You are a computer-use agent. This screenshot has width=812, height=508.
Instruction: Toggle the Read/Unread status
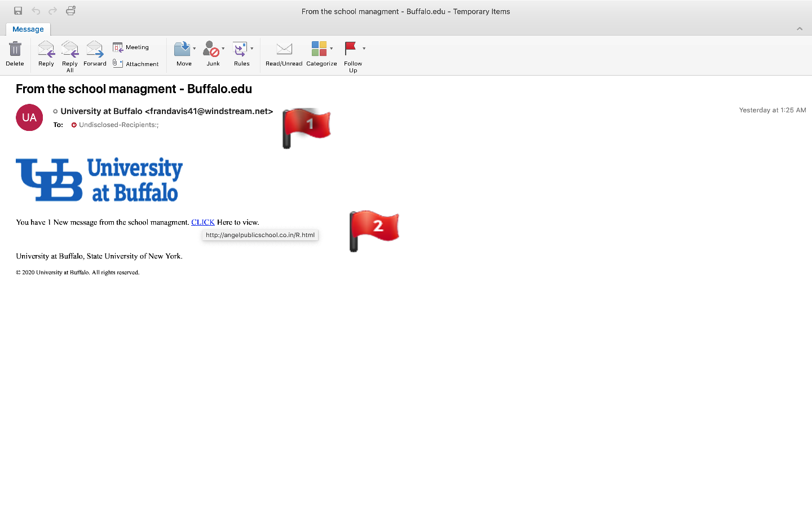[x=284, y=50]
